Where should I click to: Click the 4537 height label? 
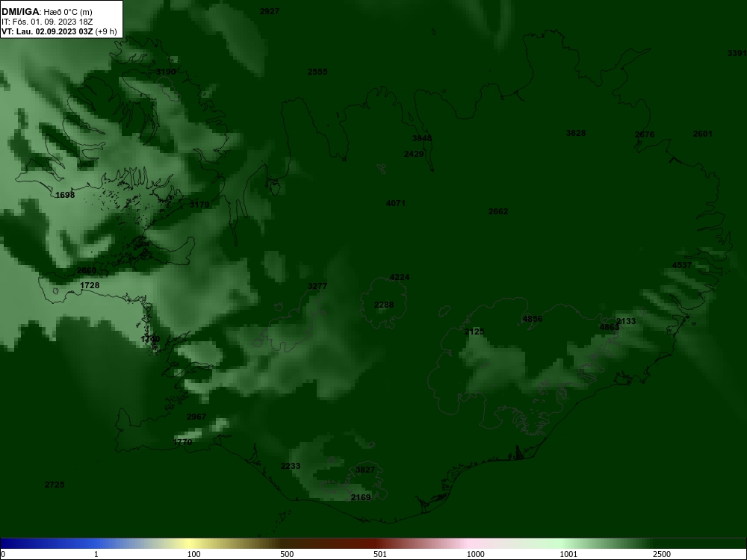point(682,265)
